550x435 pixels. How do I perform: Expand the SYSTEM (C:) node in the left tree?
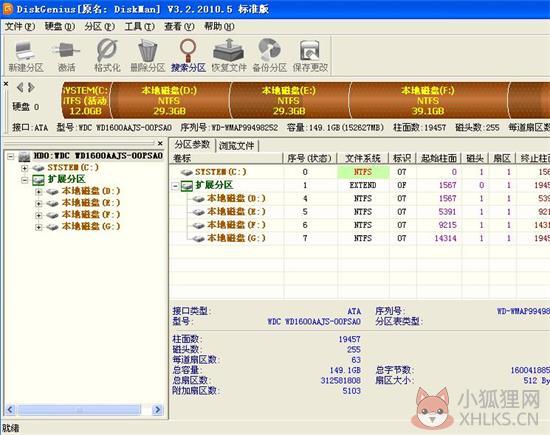coord(24,168)
